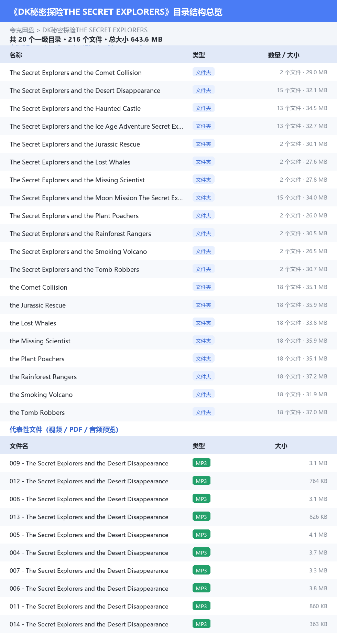Open file 012 Desert Disappearance MP3
The image size is (337, 644).
click(x=168, y=481)
